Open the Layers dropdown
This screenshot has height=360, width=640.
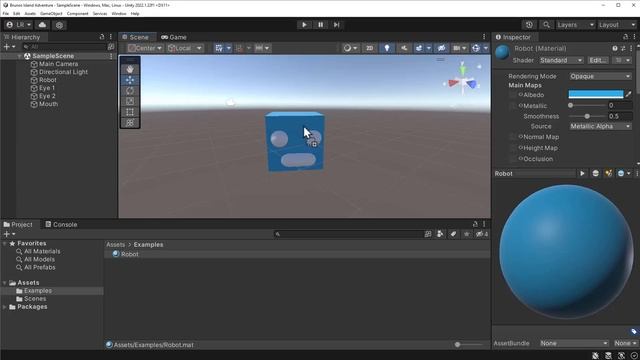[x=575, y=25]
